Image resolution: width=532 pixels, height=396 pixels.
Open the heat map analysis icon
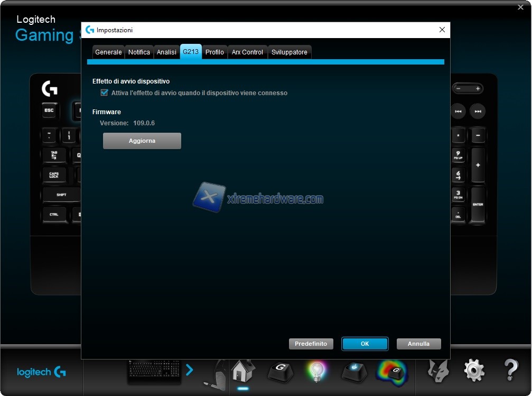(391, 372)
